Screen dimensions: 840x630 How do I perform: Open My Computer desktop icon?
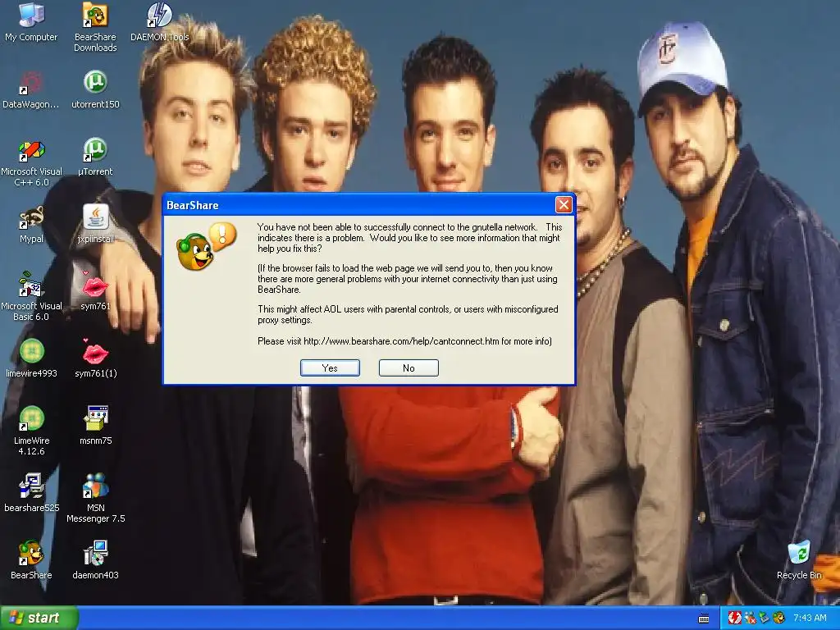31,22
